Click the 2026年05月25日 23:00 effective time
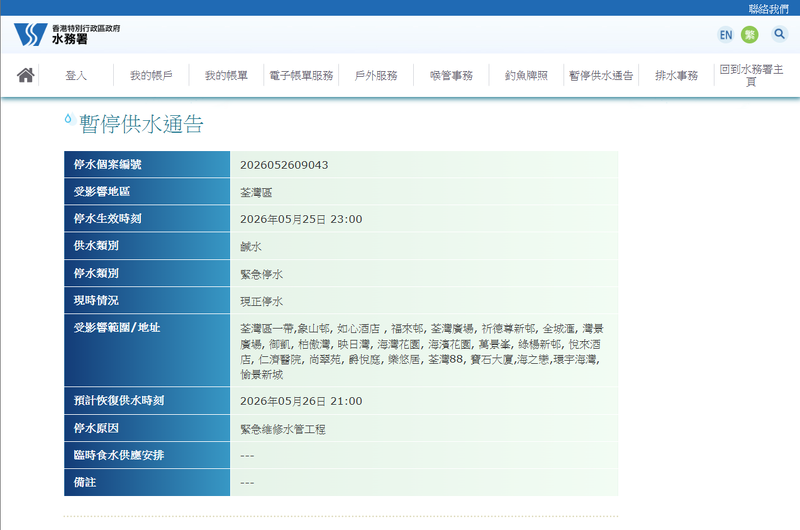 point(301,219)
